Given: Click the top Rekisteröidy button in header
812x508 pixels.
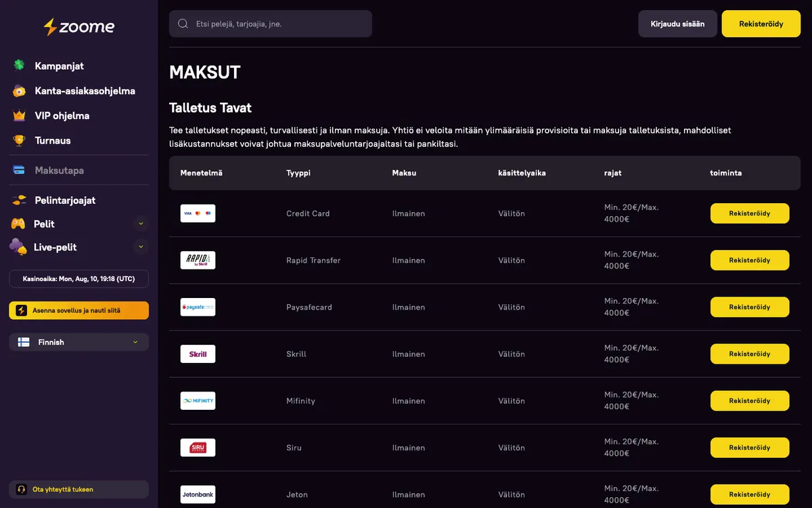Looking at the screenshot, I should [x=761, y=24].
